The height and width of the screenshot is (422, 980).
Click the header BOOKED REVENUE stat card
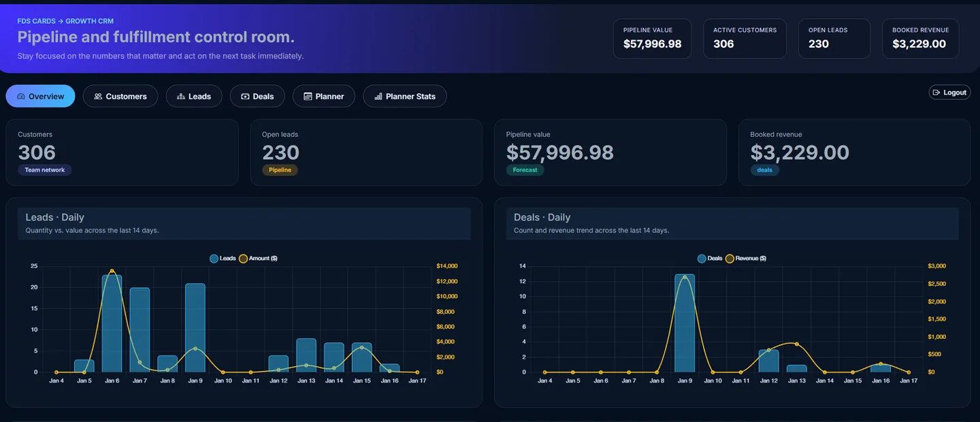(x=921, y=39)
